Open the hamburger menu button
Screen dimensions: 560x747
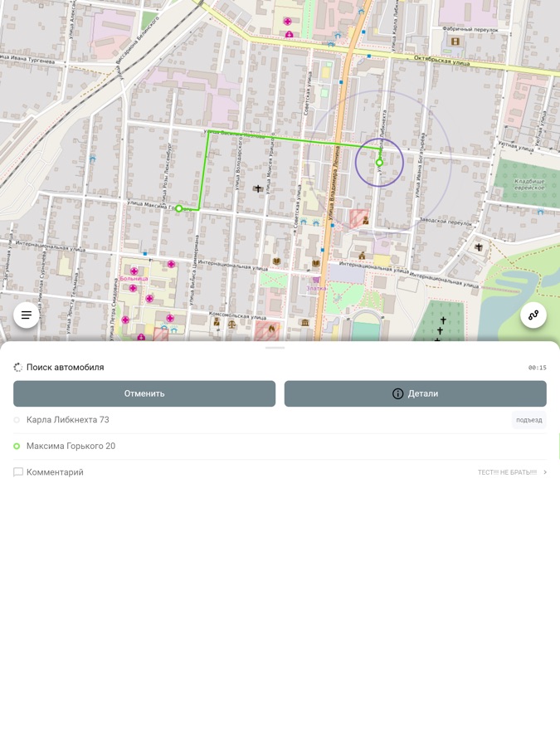point(27,315)
